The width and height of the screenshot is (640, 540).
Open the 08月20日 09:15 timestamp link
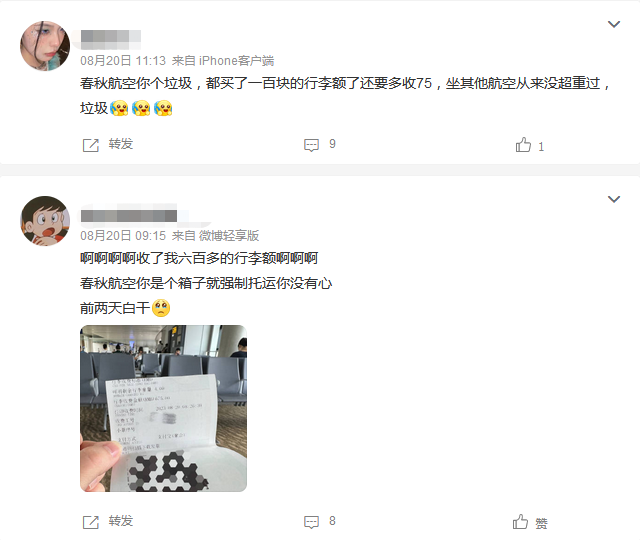pos(123,236)
